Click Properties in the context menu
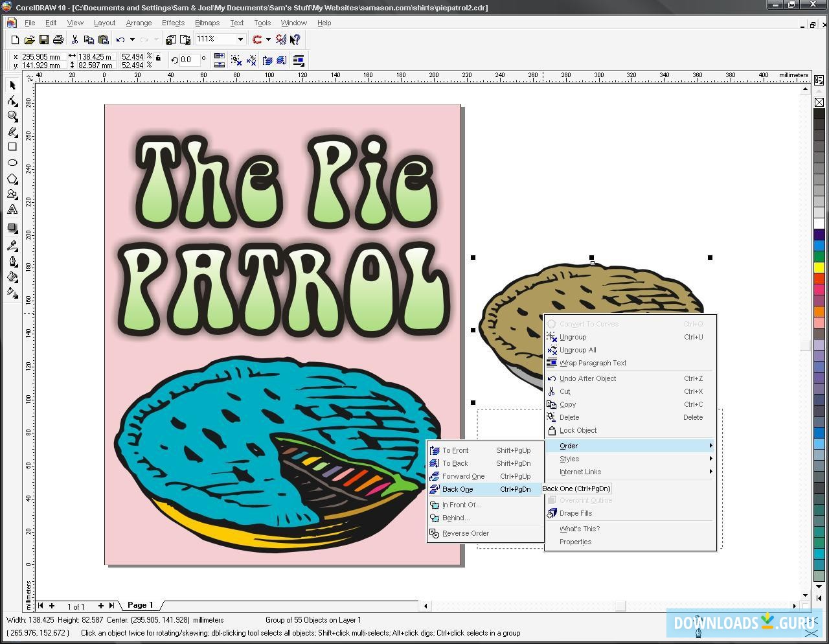Image resolution: width=829 pixels, height=644 pixels. [x=575, y=542]
